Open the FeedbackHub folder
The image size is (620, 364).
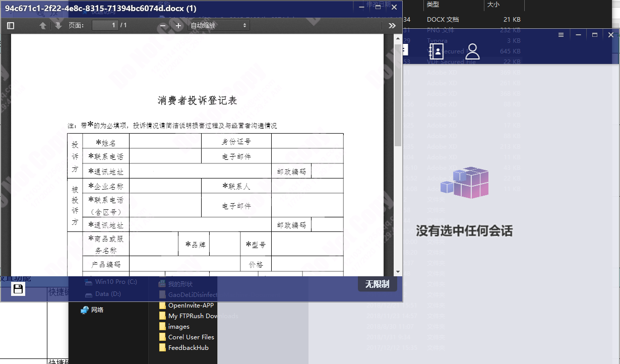[x=183, y=348]
